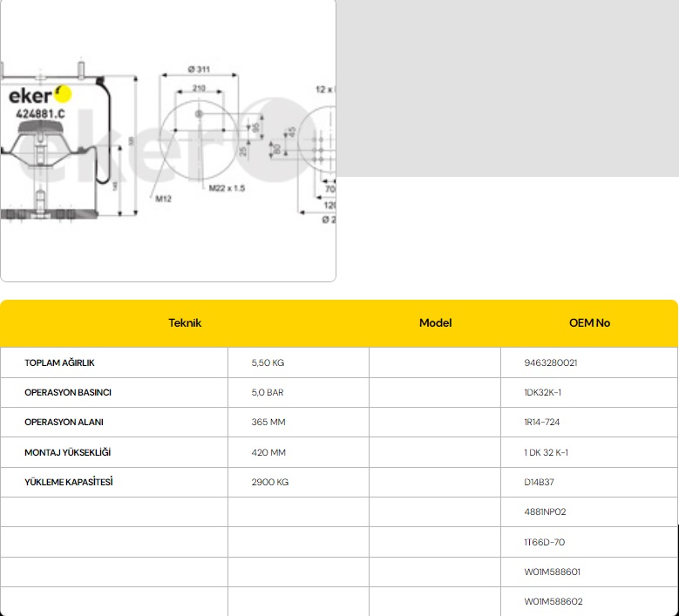Select the Model column header
The image size is (679, 616).
click(435, 323)
